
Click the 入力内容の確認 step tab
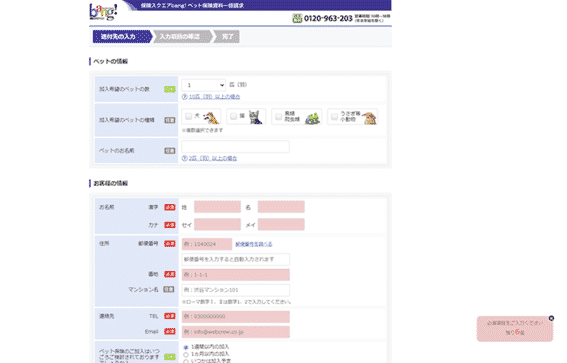pos(182,37)
